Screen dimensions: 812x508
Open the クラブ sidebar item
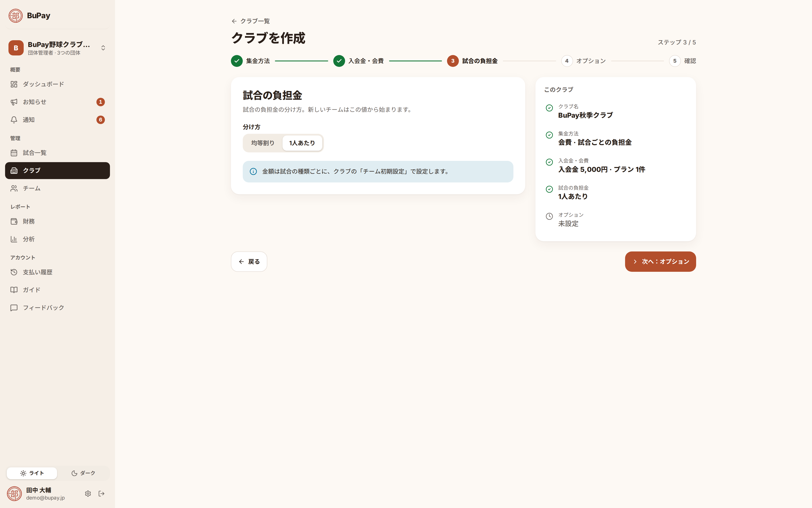pos(57,171)
